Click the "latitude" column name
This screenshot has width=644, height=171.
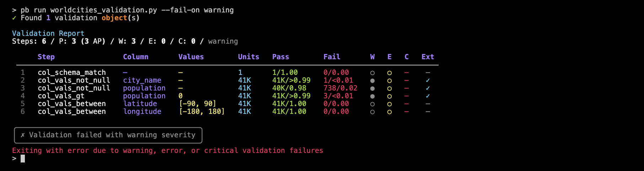[140, 104]
